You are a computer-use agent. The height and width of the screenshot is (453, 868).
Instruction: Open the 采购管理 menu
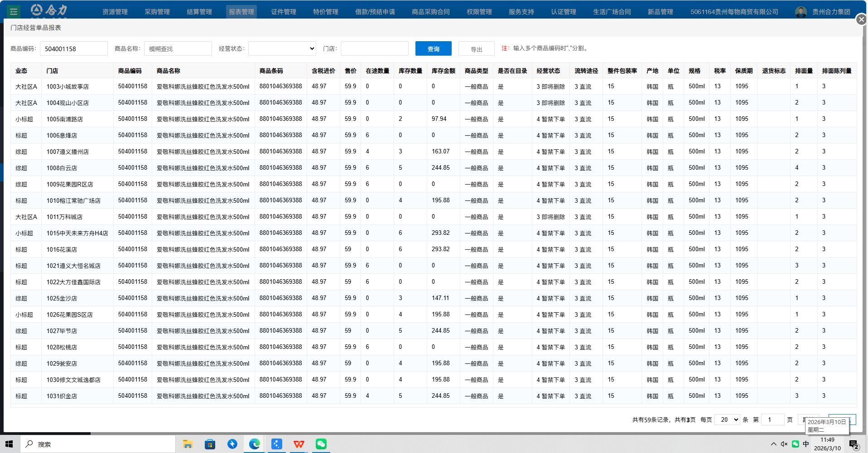pyautogui.click(x=157, y=12)
